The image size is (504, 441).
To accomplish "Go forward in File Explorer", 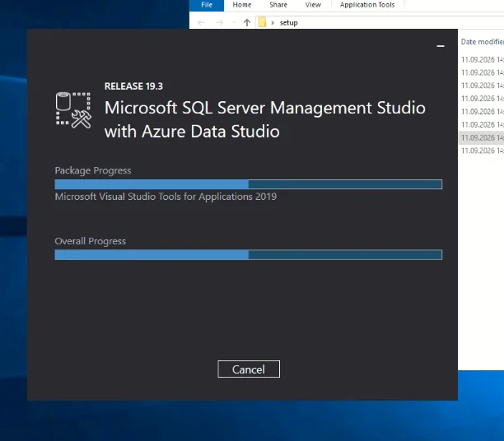I will click(219, 22).
